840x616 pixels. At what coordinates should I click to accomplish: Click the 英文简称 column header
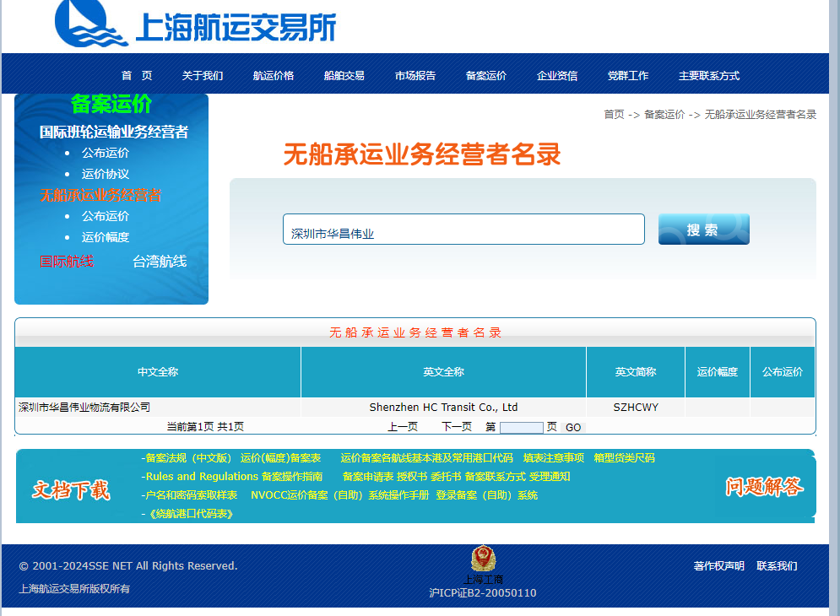click(x=636, y=372)
